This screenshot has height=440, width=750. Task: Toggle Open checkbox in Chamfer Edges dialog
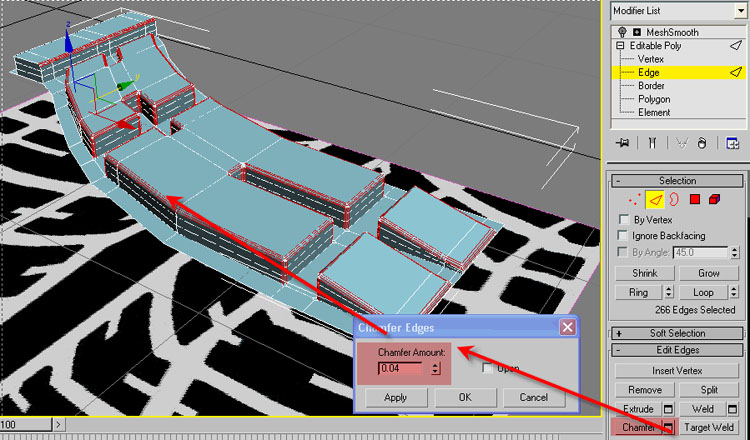pos(487,368)
